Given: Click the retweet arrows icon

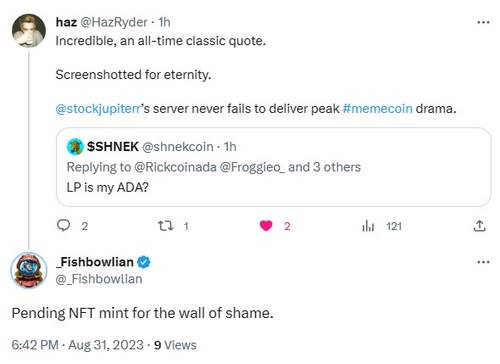Looking at the screenshot, I should click(165, 226).
